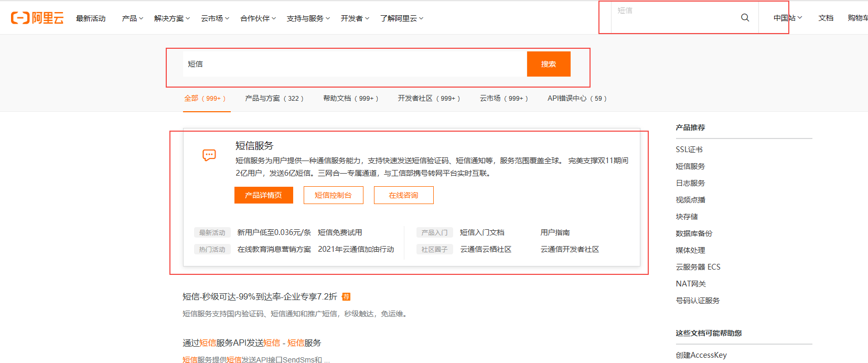Open 块存储 in product recommendations

[x=687, y=217]
